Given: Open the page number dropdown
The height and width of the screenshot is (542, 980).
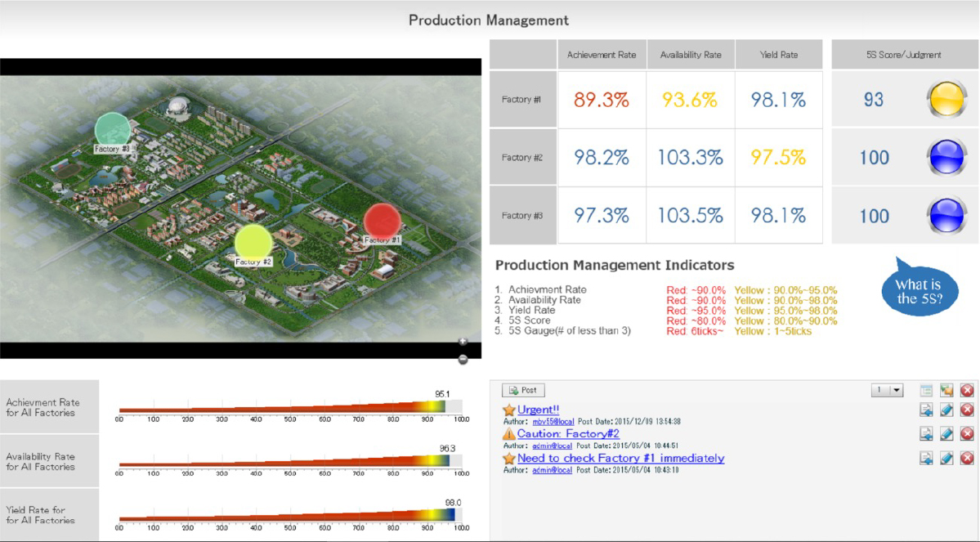Looking at the screenshot, I should [x=887, y=391].
